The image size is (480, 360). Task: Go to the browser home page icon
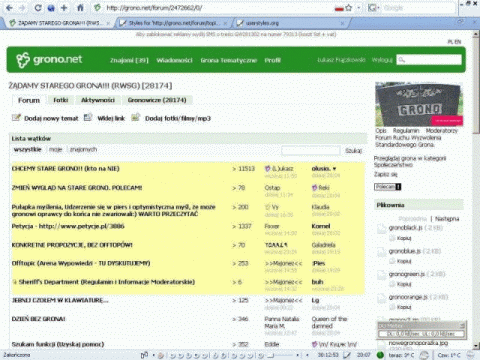click(80, 8)
